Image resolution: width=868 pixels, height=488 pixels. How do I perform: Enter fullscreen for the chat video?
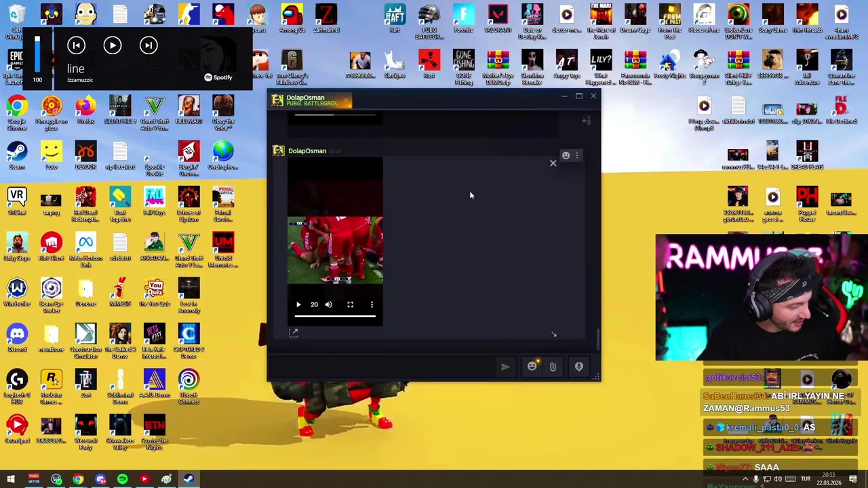[350, 304]
